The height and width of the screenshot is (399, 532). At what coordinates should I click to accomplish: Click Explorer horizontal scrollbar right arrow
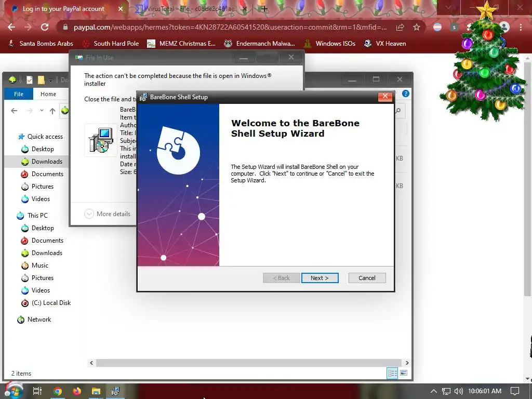[407, 363]
